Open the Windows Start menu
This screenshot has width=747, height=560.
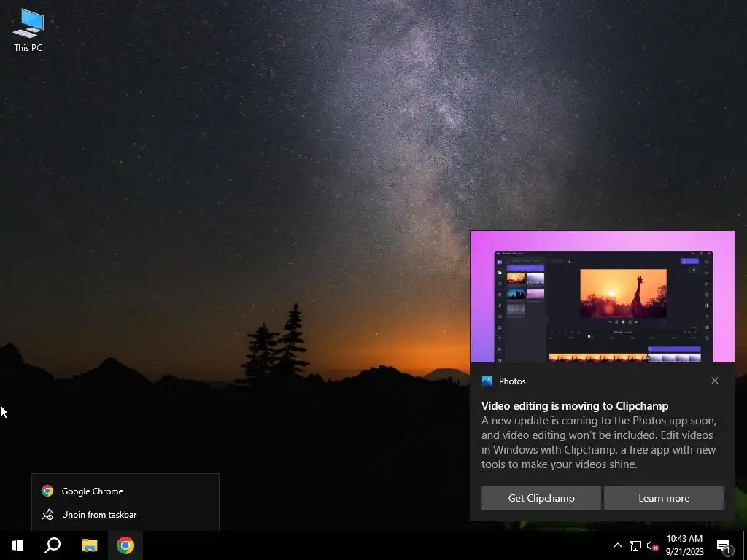point(18,545)
